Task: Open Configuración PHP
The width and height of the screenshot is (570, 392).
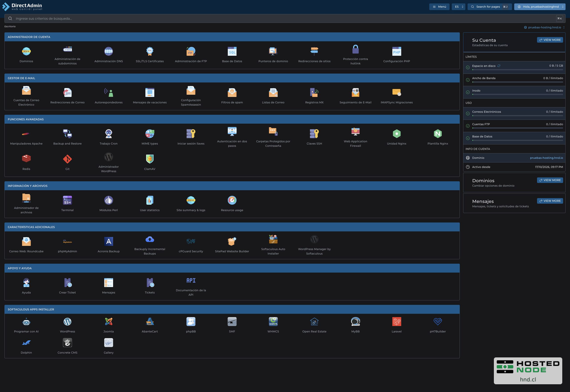Action: [397, 51]
